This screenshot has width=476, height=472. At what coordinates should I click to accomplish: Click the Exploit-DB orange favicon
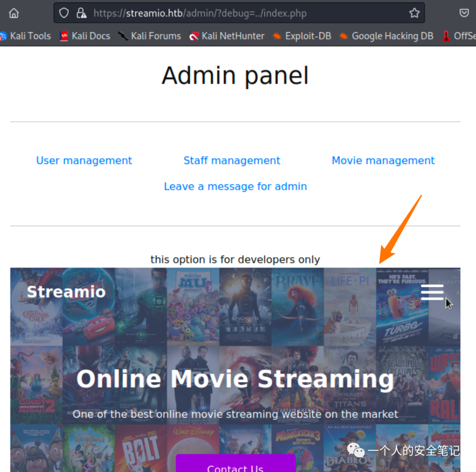[277, 36]
